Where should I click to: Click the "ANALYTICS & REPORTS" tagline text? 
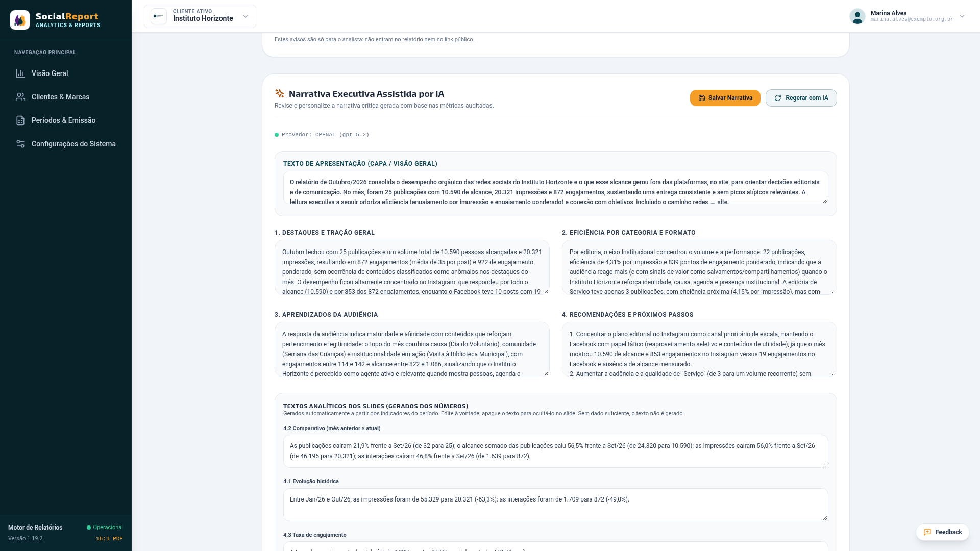tap(68, 26)
